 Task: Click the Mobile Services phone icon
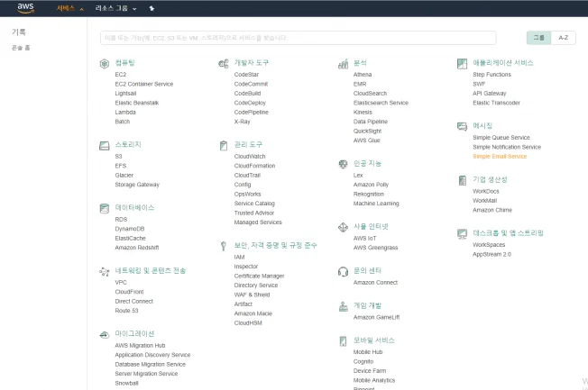[x=343, y=341]
